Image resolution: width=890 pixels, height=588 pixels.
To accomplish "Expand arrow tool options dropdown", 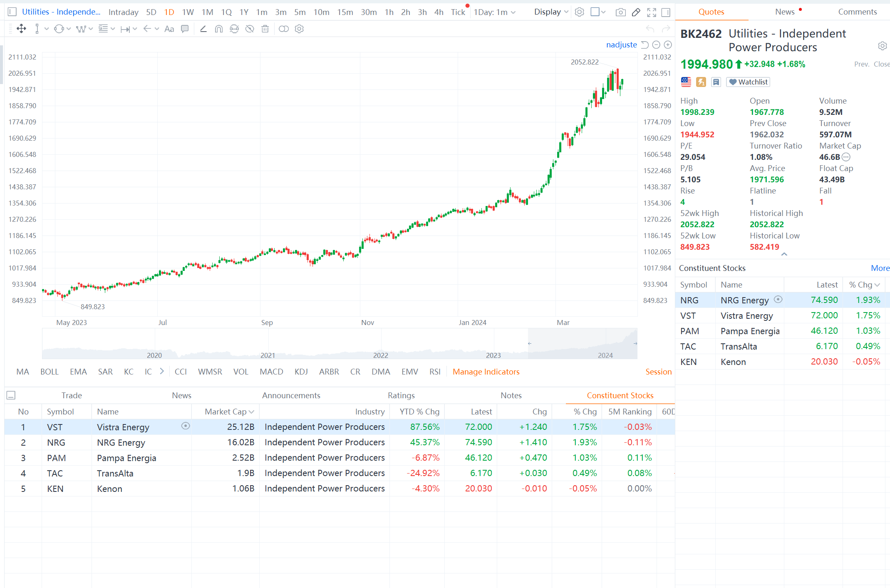I will [157, 29].
